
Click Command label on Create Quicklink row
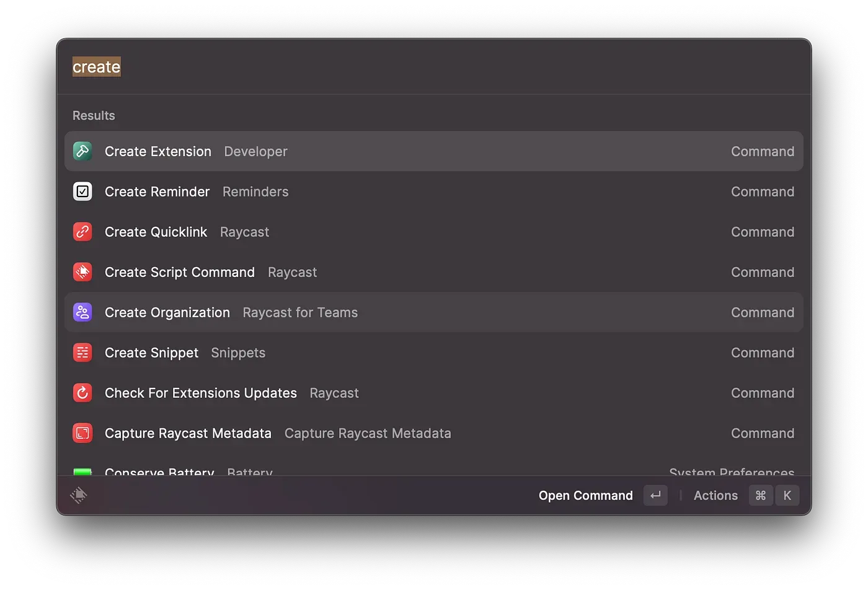pos(763,232)
